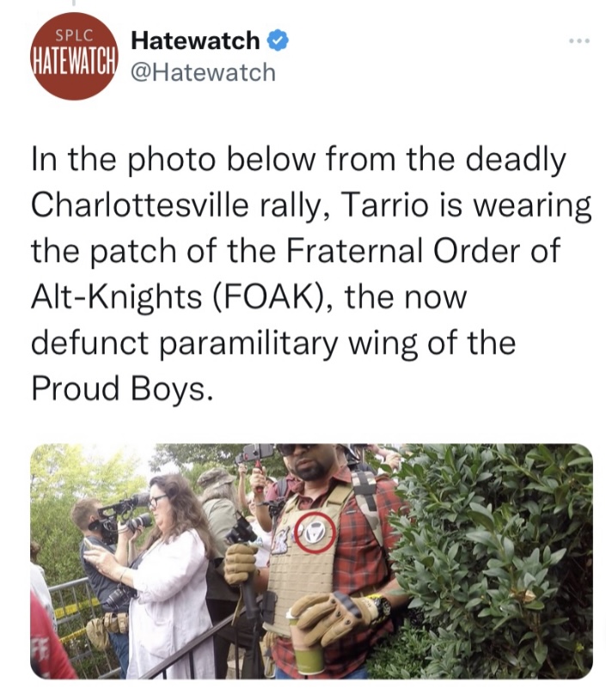
Task: Open the SPLC Hatewatch profile avatar
Action: (x=74, y=57)
